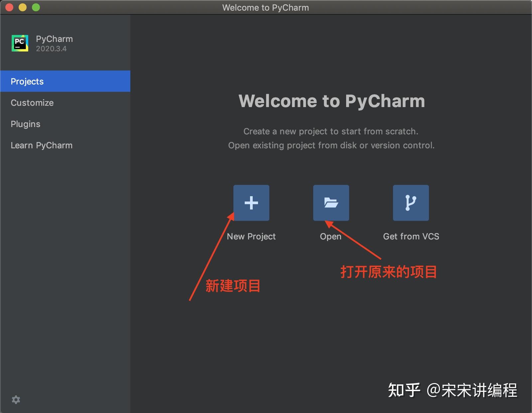Viewport: 532px width, 413px height.
Task: Click the Open label text
Action: click(x=331, y=236)
